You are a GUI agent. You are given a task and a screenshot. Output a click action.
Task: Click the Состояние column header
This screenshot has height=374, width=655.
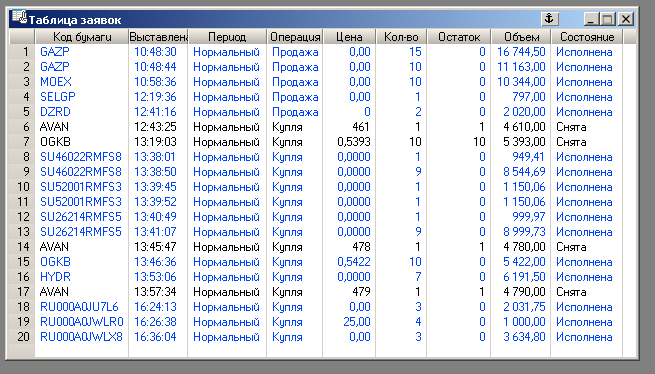[587, 37]
